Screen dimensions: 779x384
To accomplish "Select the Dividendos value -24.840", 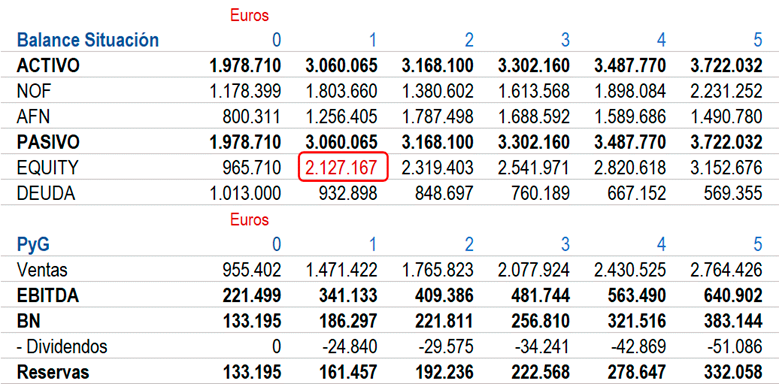I will point(350,347).
